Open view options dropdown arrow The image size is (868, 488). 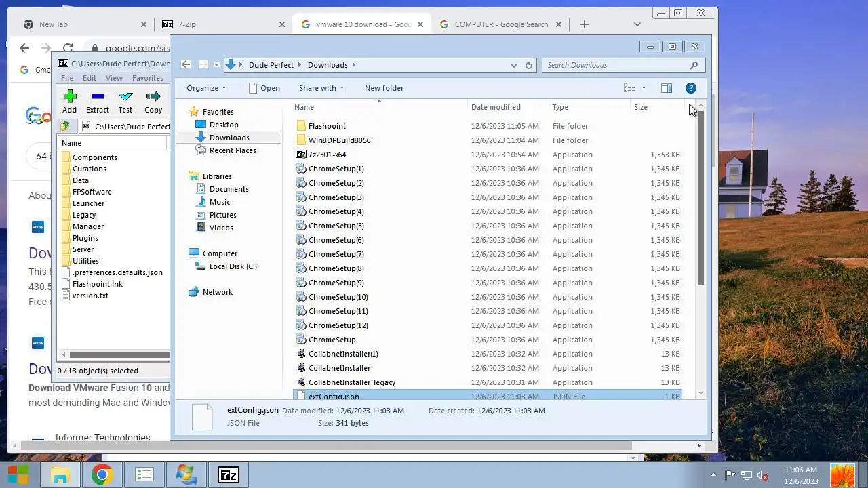point(644,88)
